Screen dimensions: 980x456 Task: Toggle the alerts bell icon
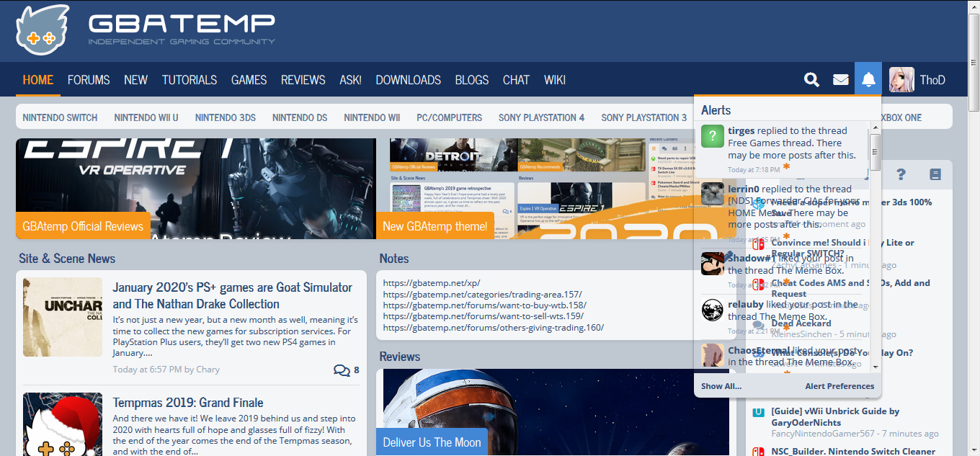click(868, 79)
